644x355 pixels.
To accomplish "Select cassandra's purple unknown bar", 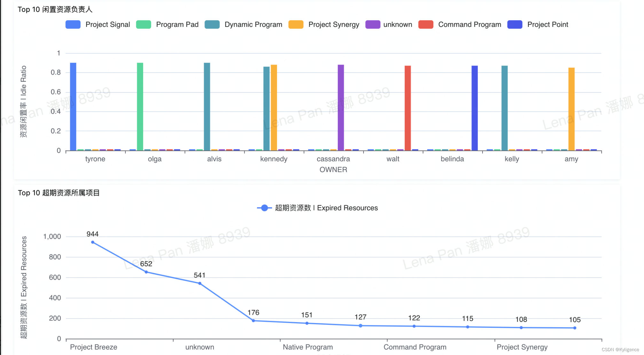I will click(341, 107).
